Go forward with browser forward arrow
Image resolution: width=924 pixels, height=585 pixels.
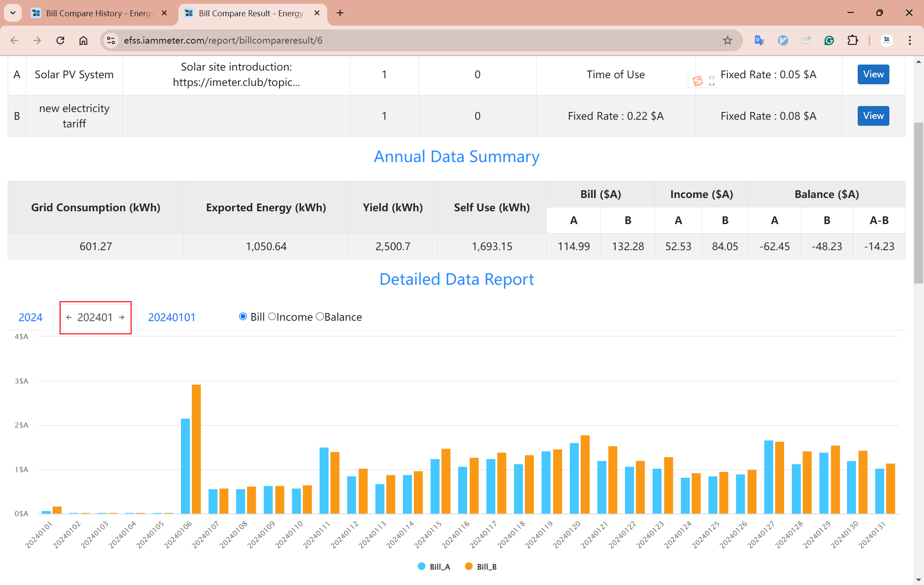(37, 40)
